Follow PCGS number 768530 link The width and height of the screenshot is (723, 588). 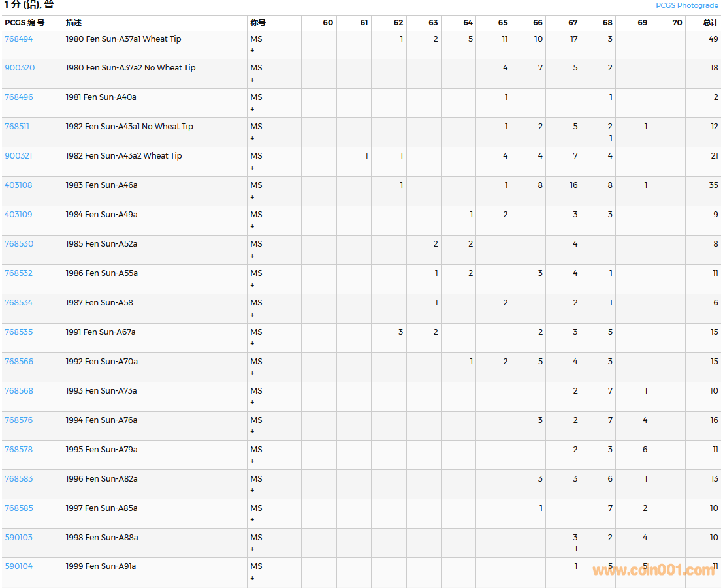(x=18, y=244)
